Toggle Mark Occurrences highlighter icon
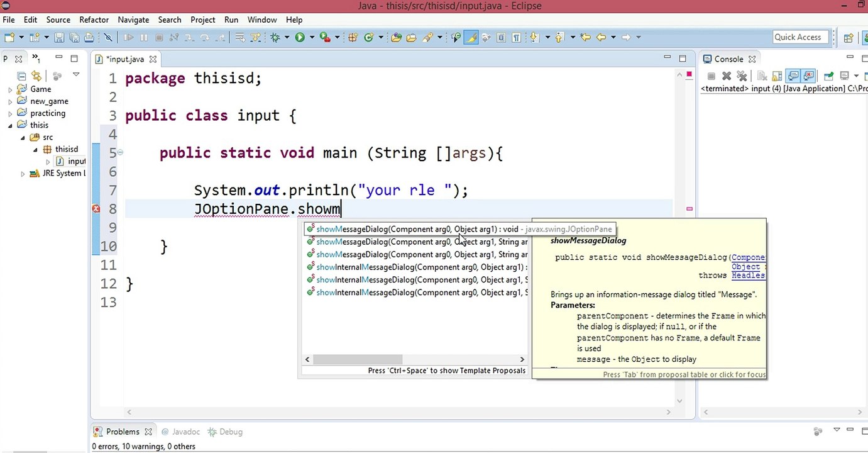This screenshot has width=868, height=453. (471, 37)
